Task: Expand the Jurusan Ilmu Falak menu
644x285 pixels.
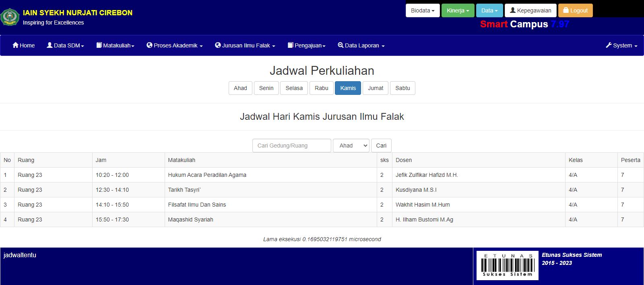Action: (245, 45)
